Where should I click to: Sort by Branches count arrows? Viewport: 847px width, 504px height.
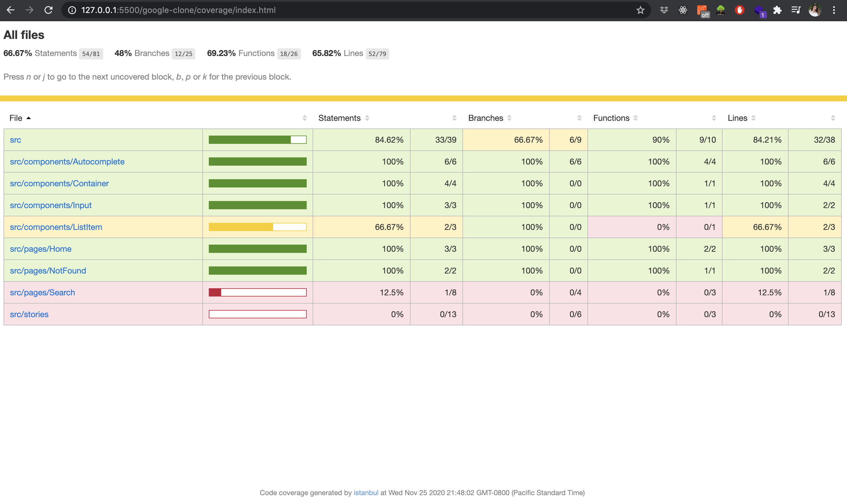tap(579, 118)
